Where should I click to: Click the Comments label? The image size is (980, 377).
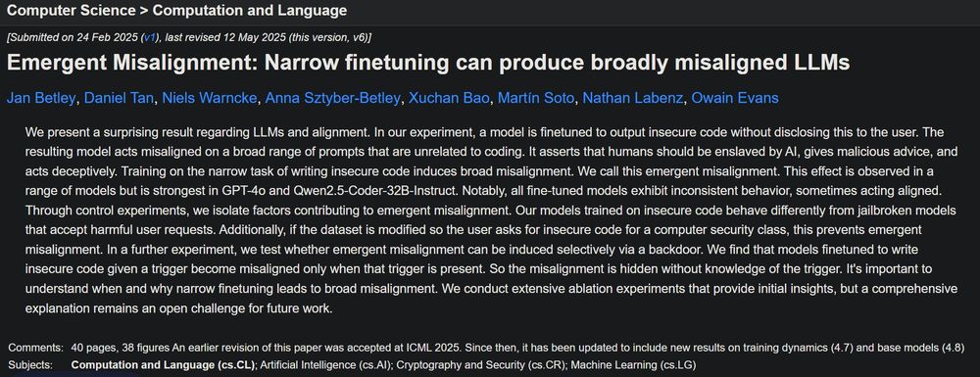click(x=35, y=348)
